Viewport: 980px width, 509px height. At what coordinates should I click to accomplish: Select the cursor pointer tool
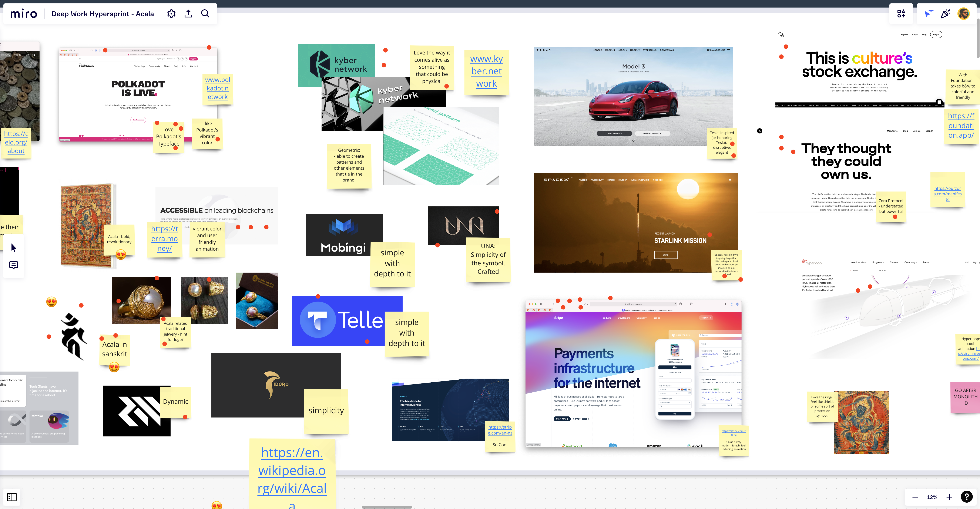click(14, 248)
